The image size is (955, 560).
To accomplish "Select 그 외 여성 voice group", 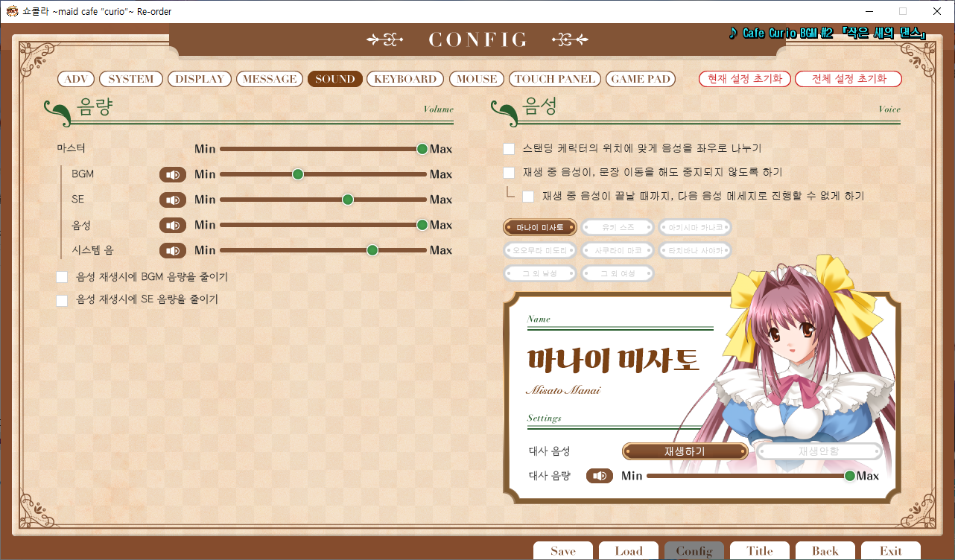I will coord(618,273).
